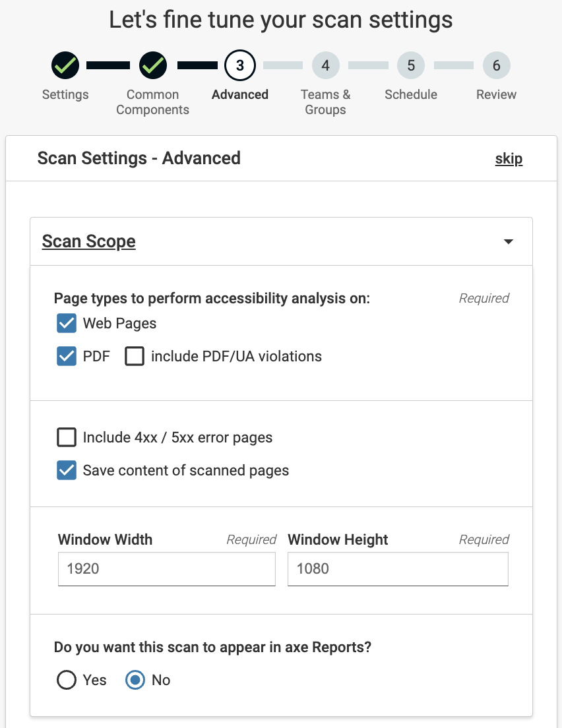Screen dimensions: 562x728
Task: Select Yes for axe Reports
Action: coord(67,680)
